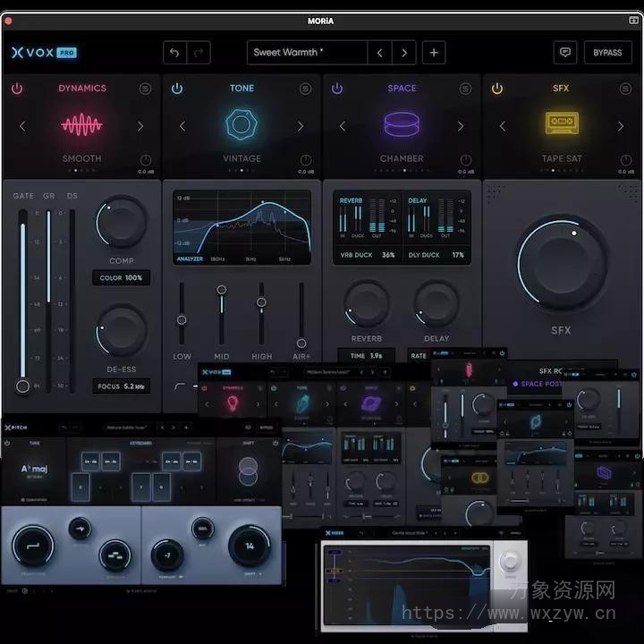Screen dimensions: 644x644
Task: Click the VRB DUCK 36% field
Action: tap(368, 255)
